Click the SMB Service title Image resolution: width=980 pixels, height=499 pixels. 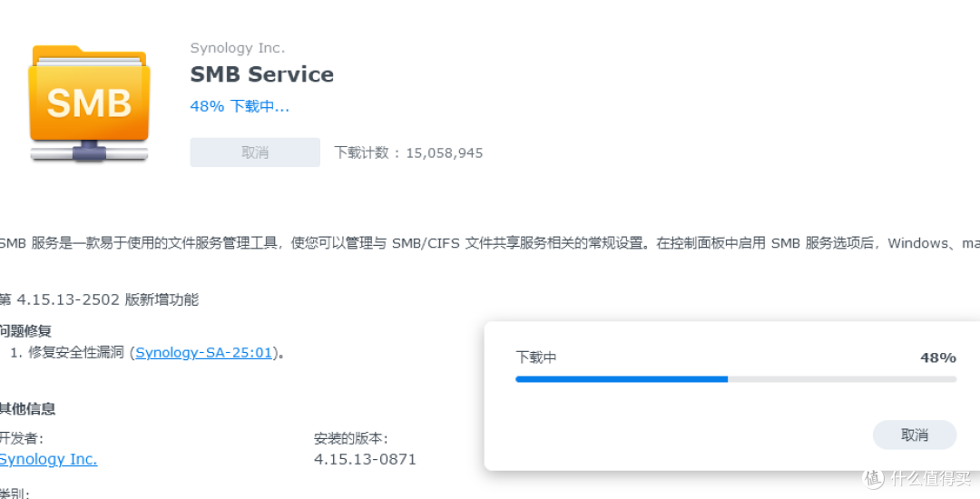pyautogui.click(x=262, y=74)
